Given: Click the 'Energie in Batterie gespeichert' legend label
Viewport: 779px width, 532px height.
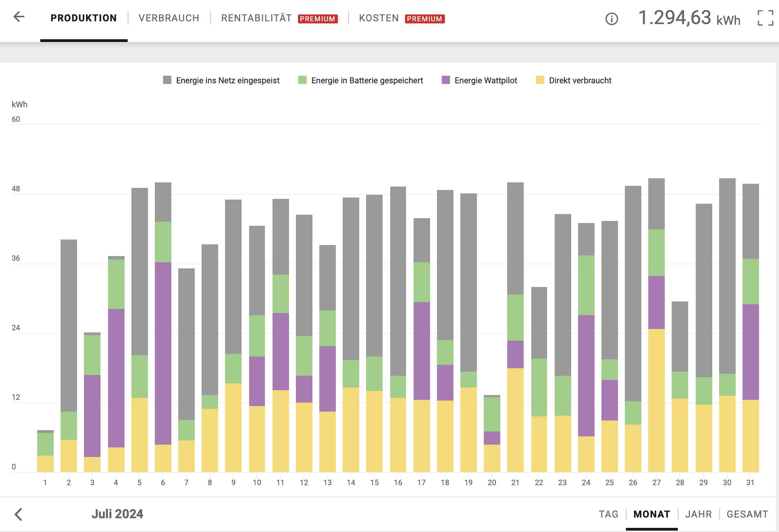Looking at the screenshot, I should (x=367, y=81).
